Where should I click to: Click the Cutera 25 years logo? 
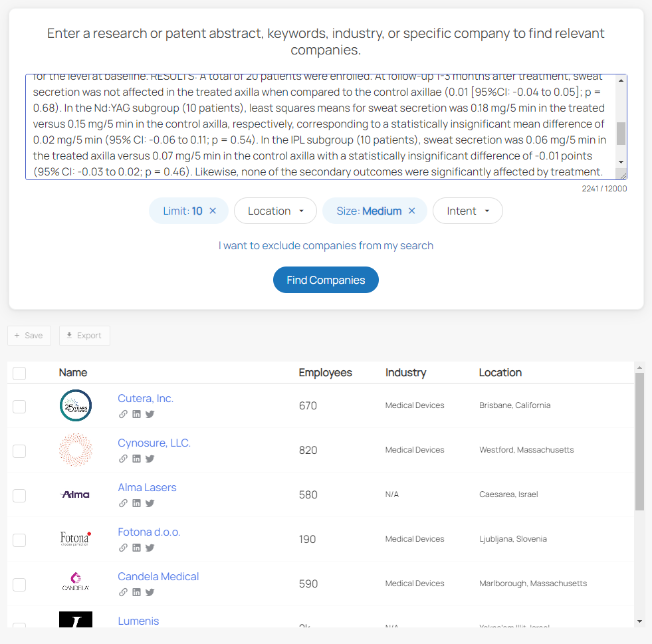[x=76, y=405]
